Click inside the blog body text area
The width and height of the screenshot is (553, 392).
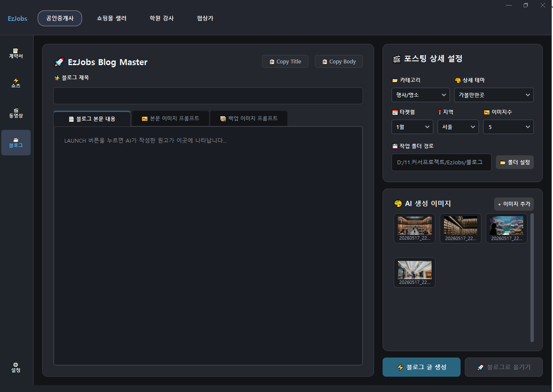pos(208,246)
